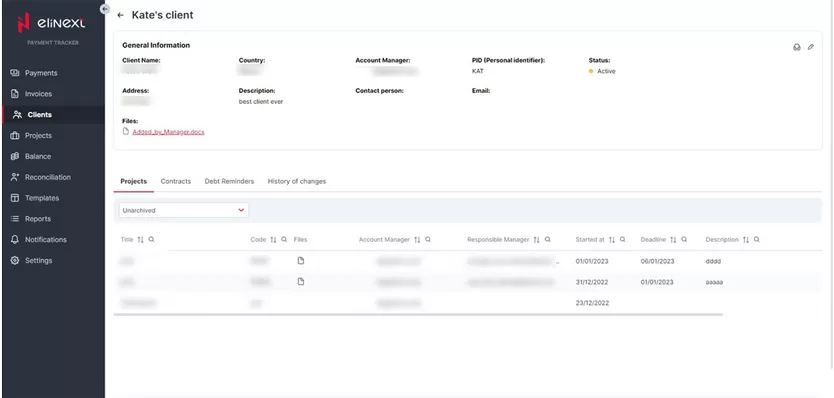Edit client with the pencil icon

[811, 47]
